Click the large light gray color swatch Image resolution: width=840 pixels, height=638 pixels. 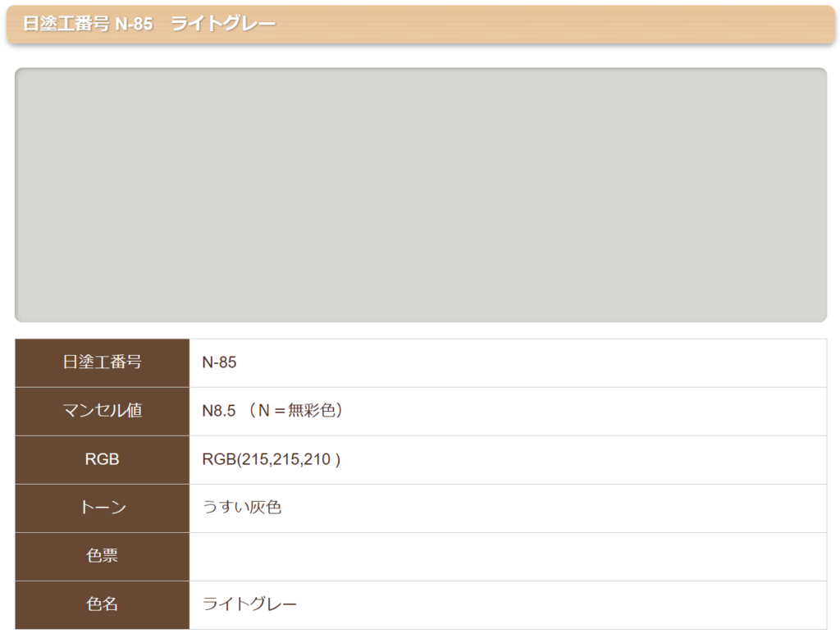(420, 195)
